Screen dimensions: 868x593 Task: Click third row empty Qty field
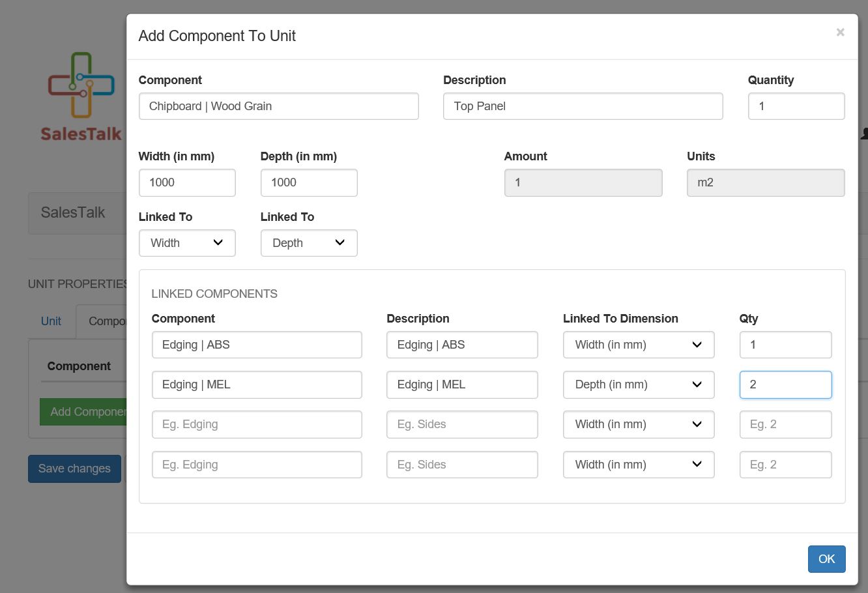[785, 424]
